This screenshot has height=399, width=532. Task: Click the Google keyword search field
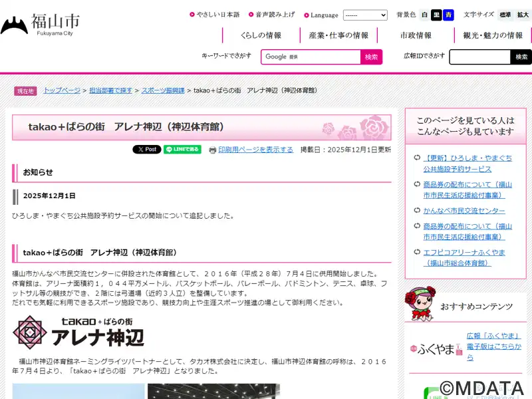(311, 57)
